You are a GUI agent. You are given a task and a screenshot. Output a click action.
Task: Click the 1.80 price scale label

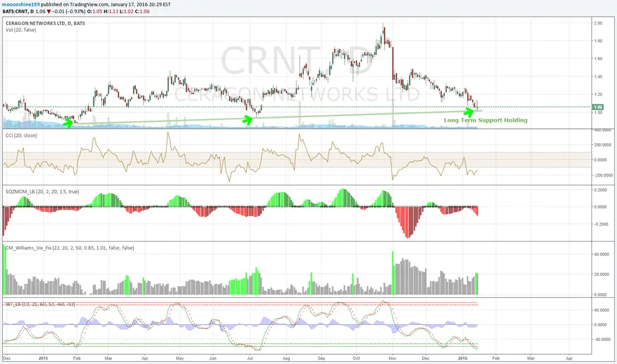click(598, 41)
